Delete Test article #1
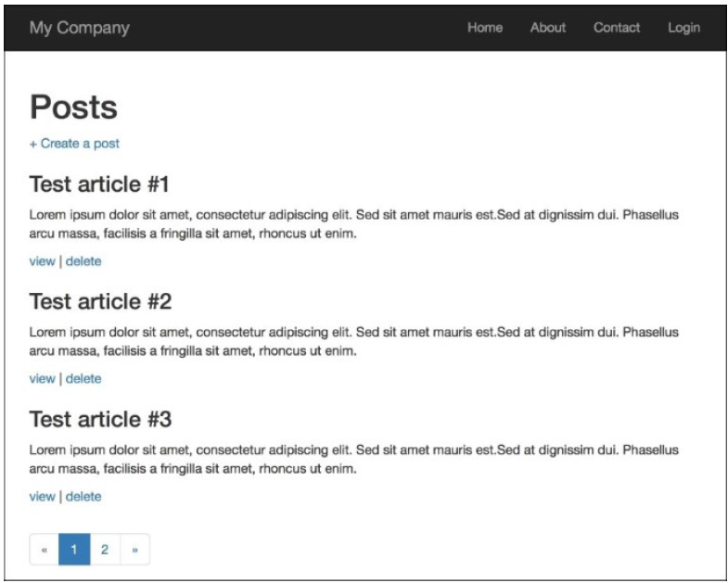This screenshot has width=728, height=583. click(x=83, y=261)
